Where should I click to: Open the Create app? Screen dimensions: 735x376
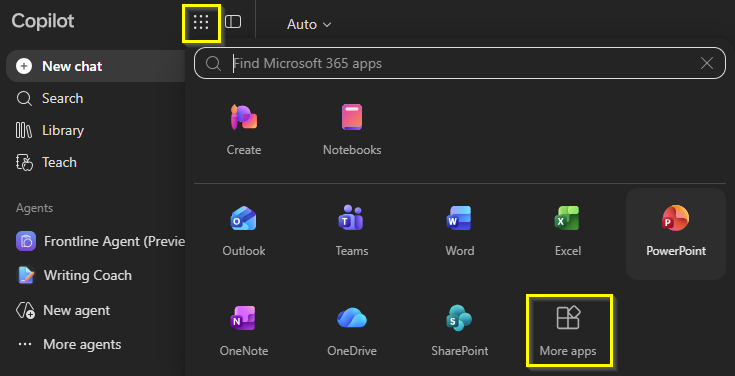pyautogui.click(x=244, y=130)
